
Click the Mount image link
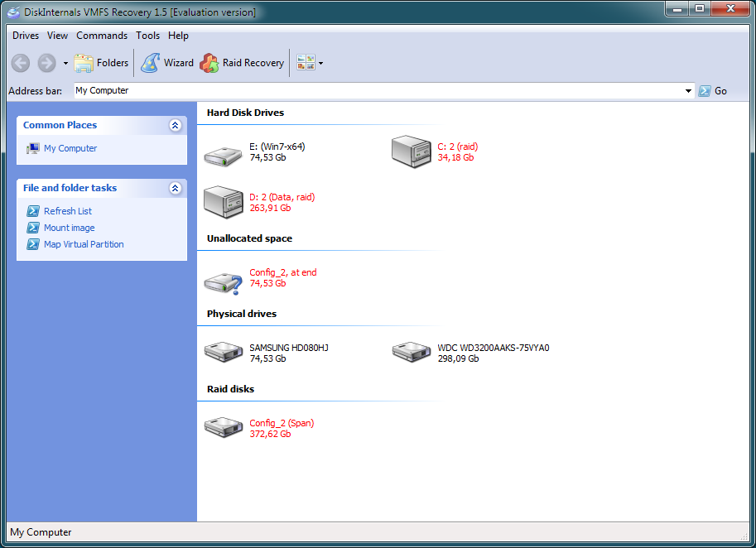pyautogui.click(x=69, y=228)
